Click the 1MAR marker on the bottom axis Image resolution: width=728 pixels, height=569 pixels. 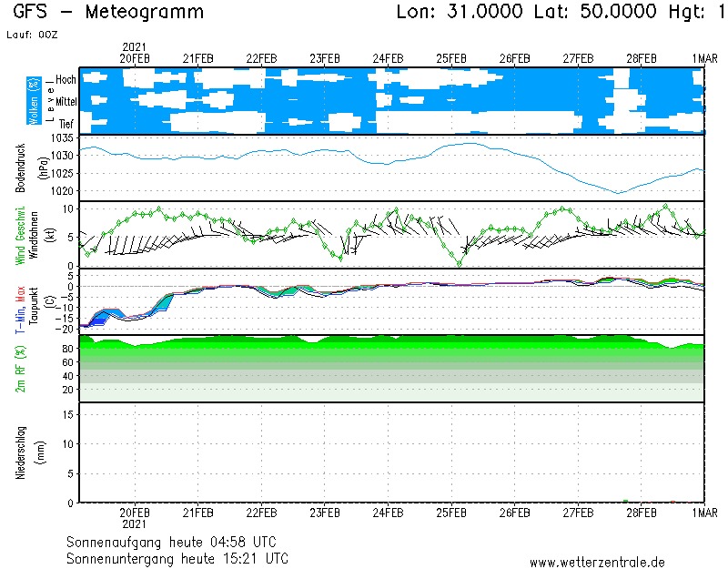coord(703,513)
